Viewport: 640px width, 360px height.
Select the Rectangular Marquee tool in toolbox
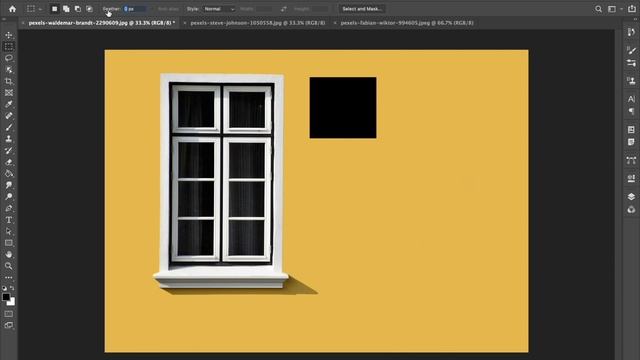(x=9, y=47)
